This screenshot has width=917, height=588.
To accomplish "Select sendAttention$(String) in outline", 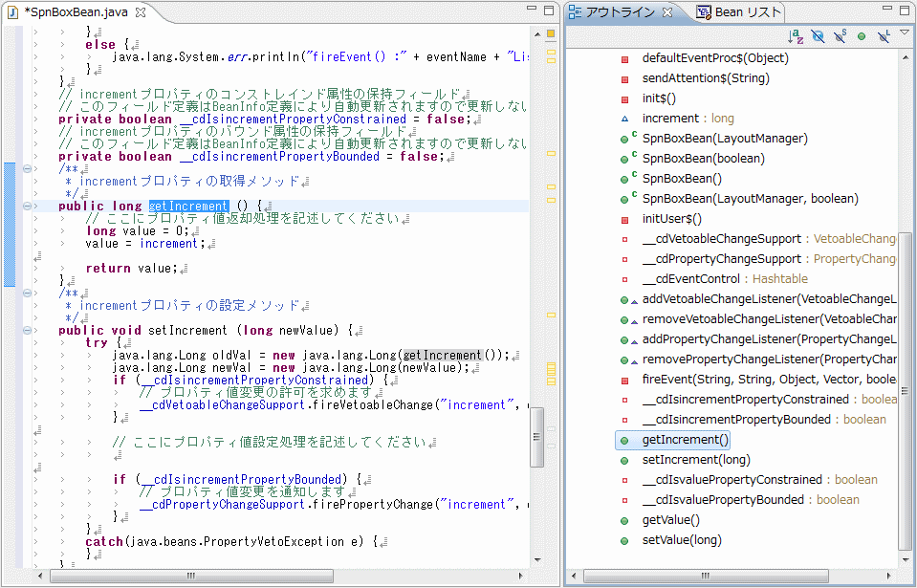I will point(706,78).
